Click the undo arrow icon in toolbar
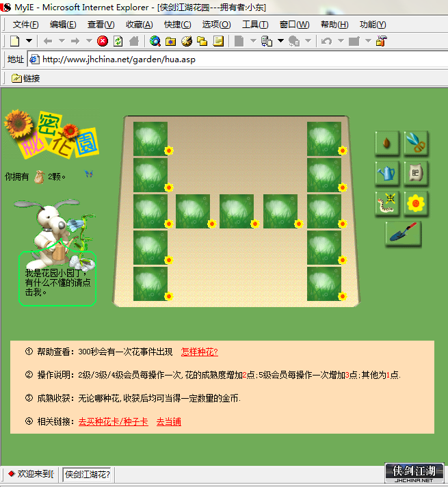Image resolution: width=448 pixels, height=487 pixels. click(326, 41)
